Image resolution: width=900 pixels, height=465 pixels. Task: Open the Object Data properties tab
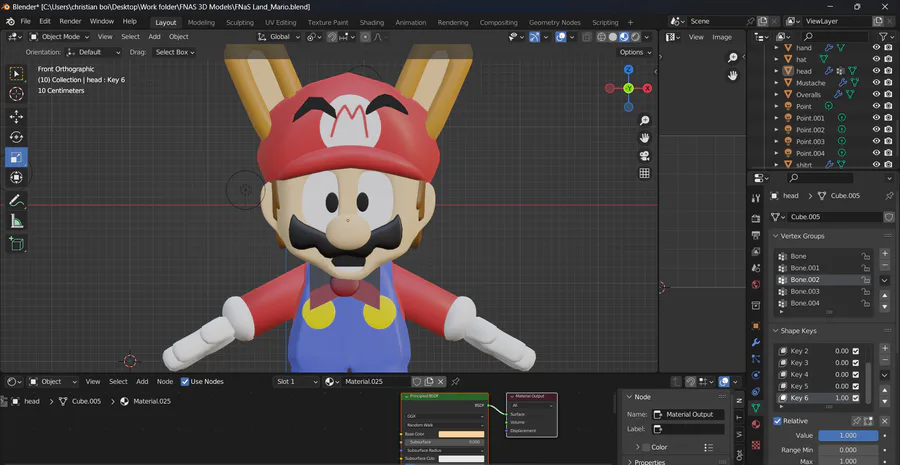tap(756, 407)
